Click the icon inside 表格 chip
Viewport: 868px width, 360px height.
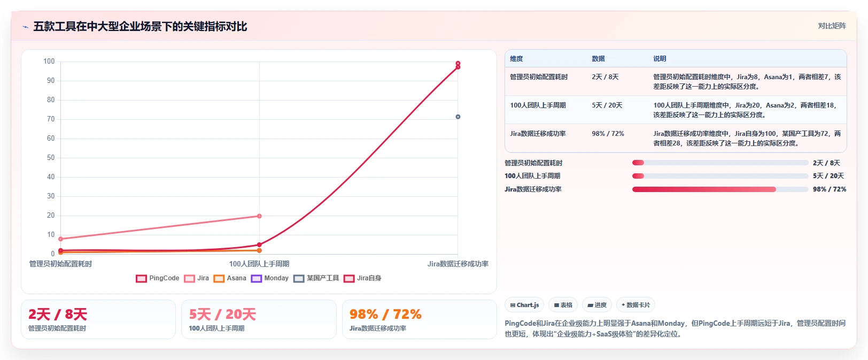point(556,305)
